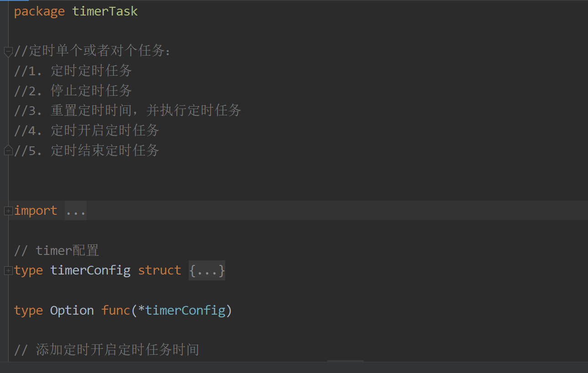Click the fold-end marker beside comment line 5

8,150
